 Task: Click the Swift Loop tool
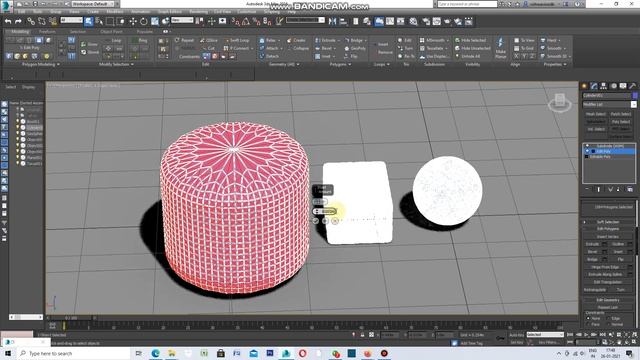(x=237, y=40)
